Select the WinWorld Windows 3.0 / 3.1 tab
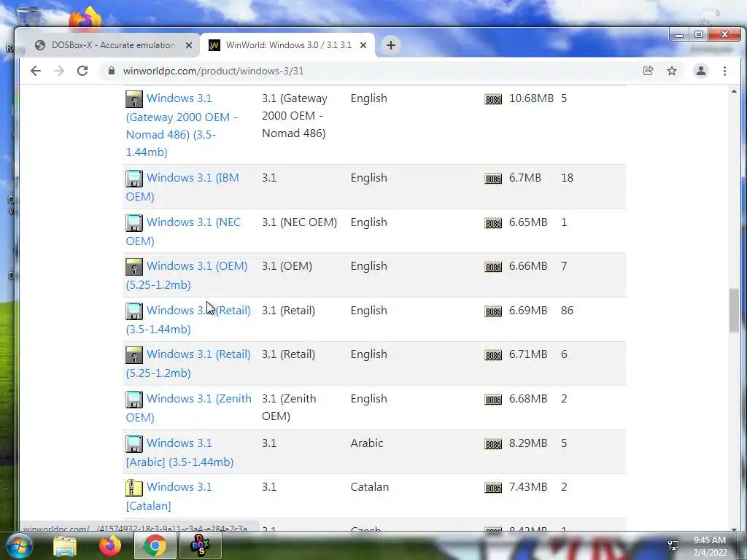 pyautogui.click(x=289, y=45)
